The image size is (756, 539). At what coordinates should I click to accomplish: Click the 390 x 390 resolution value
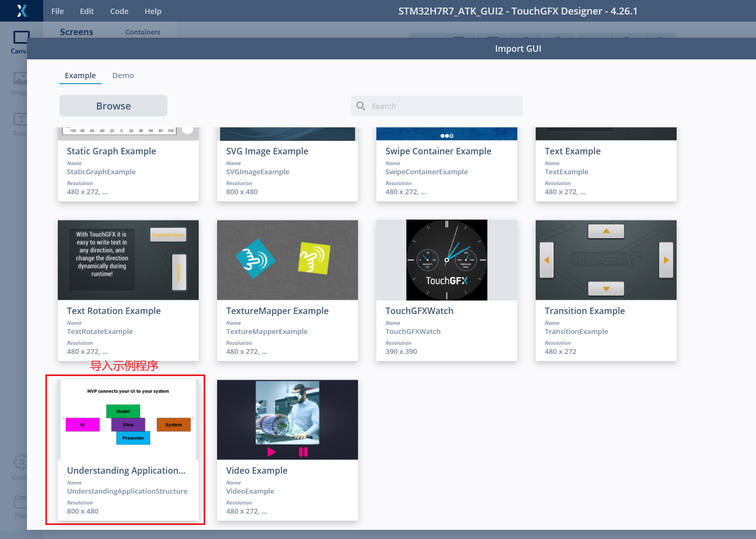click(x=401, y=351)
